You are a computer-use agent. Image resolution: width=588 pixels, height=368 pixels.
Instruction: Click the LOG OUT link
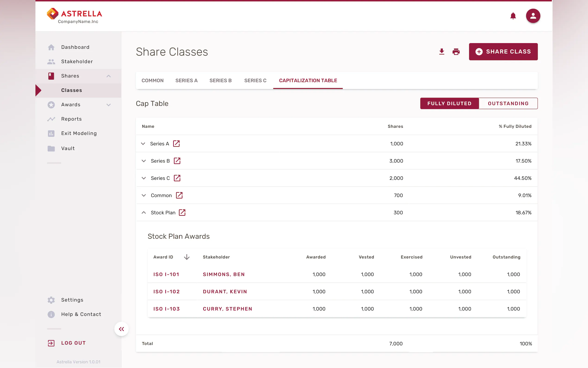73,343
